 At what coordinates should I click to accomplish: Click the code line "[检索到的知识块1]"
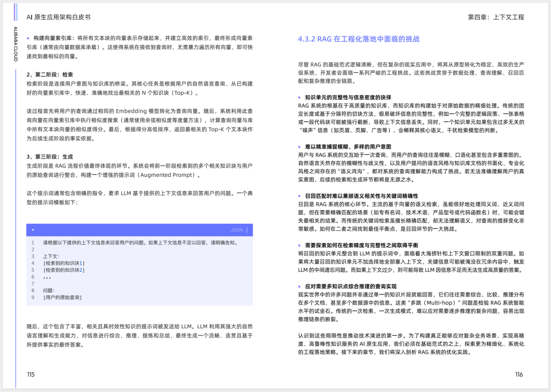pos(64,263)
